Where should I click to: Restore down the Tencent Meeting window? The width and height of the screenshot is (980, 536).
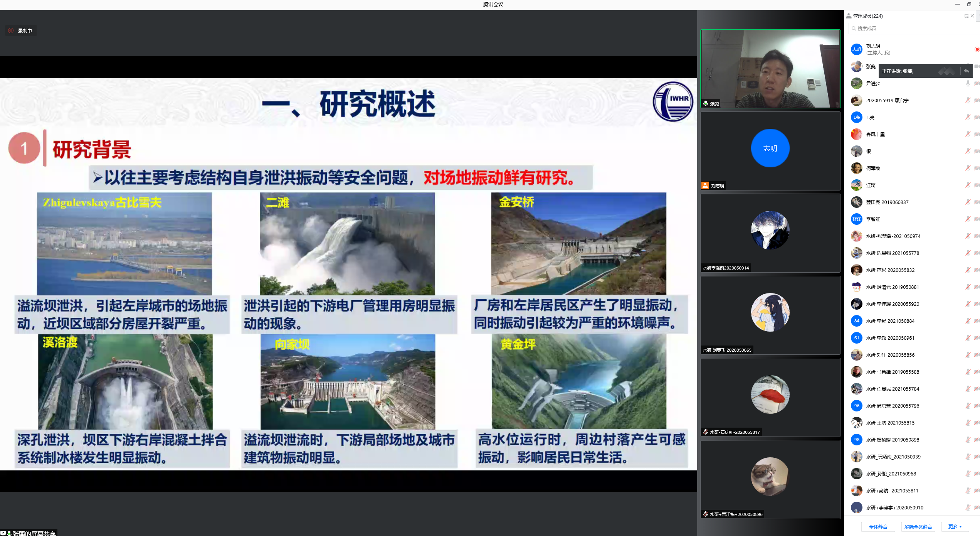point(969,4)
